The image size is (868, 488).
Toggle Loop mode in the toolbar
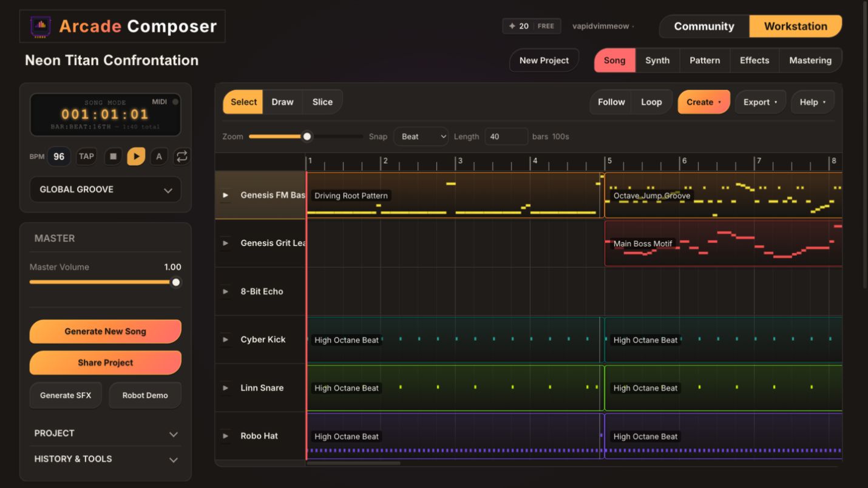pos(651,102)
